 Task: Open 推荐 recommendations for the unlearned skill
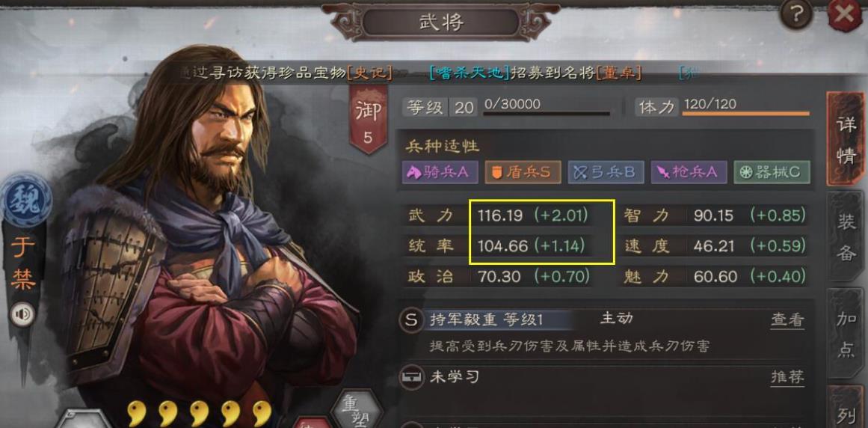[787, 378]
